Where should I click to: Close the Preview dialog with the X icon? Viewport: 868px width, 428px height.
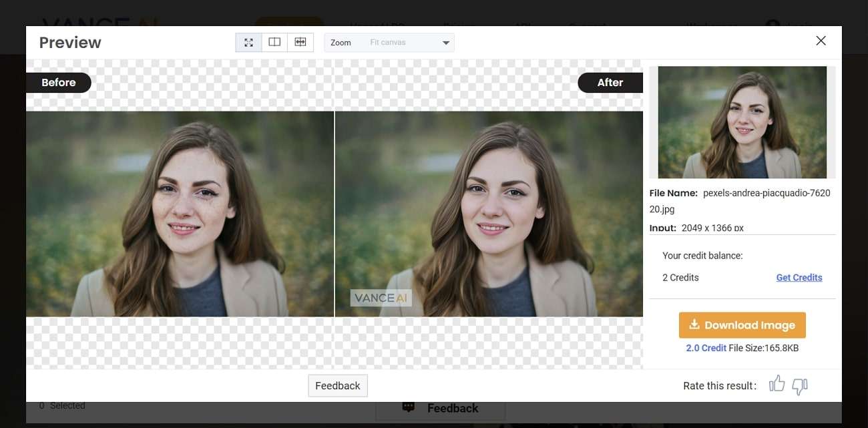point(821,41)
